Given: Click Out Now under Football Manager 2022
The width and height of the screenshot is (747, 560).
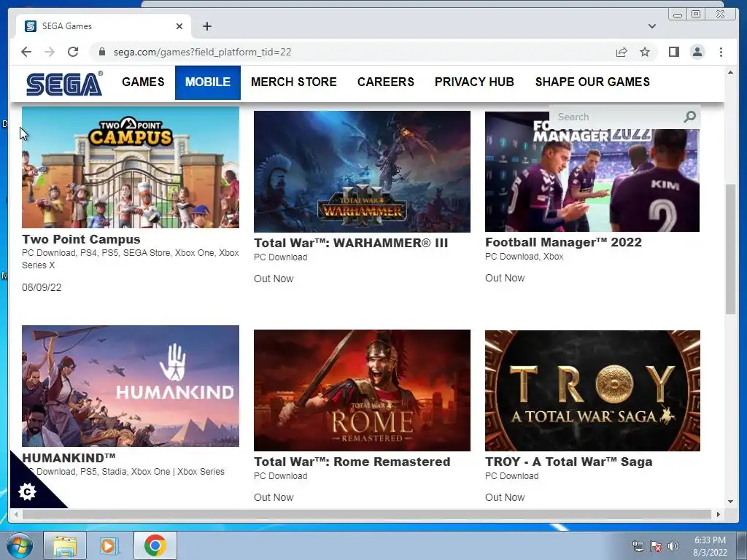Looking at the screenshot, I should coord(505,278).
